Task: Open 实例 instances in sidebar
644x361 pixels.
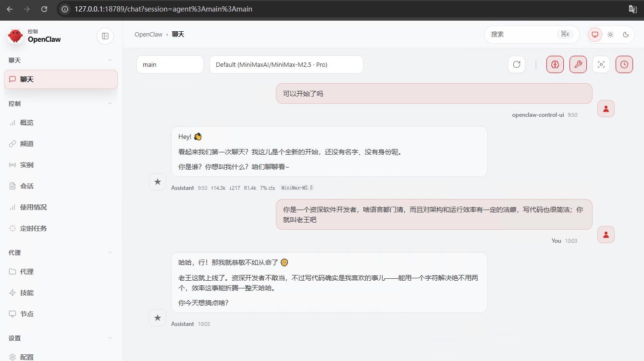Action: (61, 165)
